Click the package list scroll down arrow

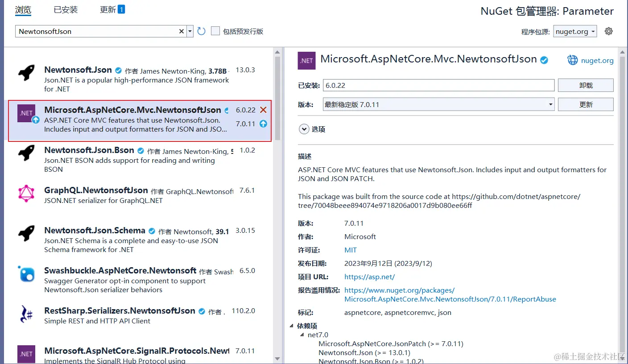277,358
